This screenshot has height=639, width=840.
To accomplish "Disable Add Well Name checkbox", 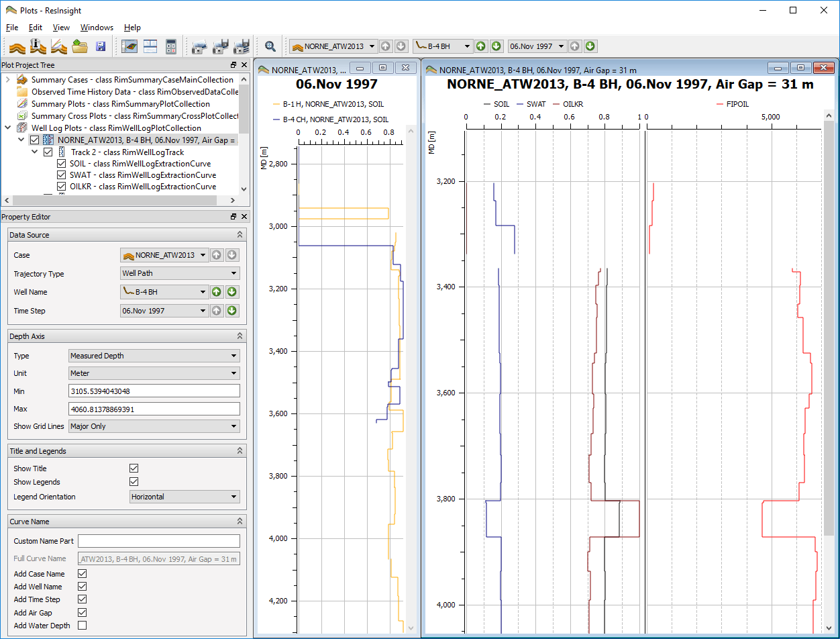I will [x=83, y=587].
